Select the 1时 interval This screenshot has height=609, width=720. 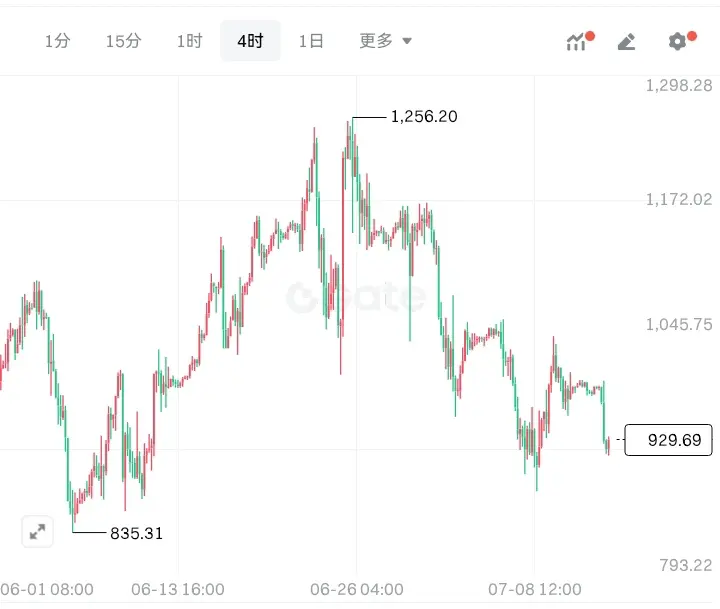[190, 41]
